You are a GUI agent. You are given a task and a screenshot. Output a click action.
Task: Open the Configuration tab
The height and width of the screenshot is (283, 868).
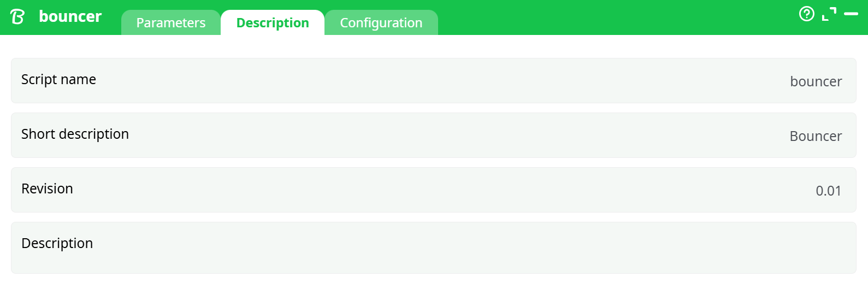[x=381, y=23]
